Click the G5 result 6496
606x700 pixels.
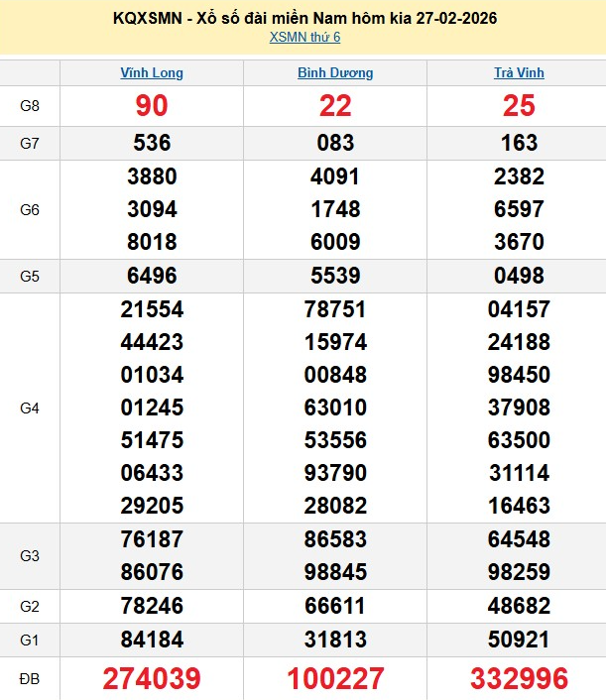pos(152,276)
